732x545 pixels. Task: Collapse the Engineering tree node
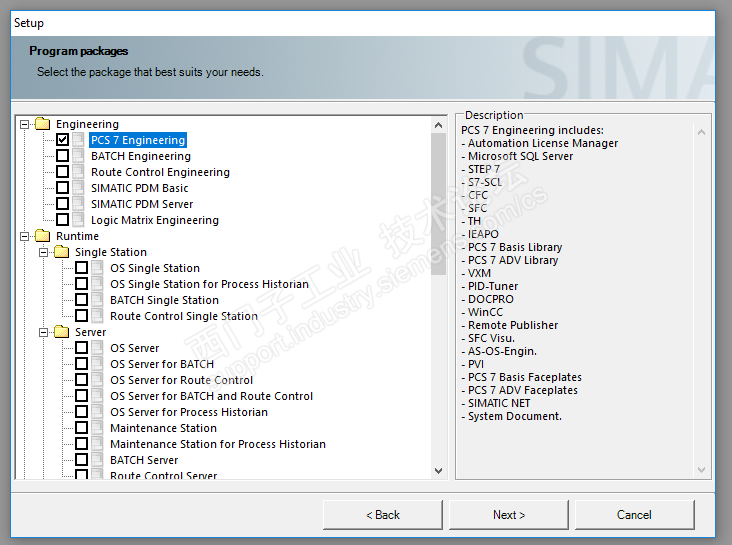24,124
